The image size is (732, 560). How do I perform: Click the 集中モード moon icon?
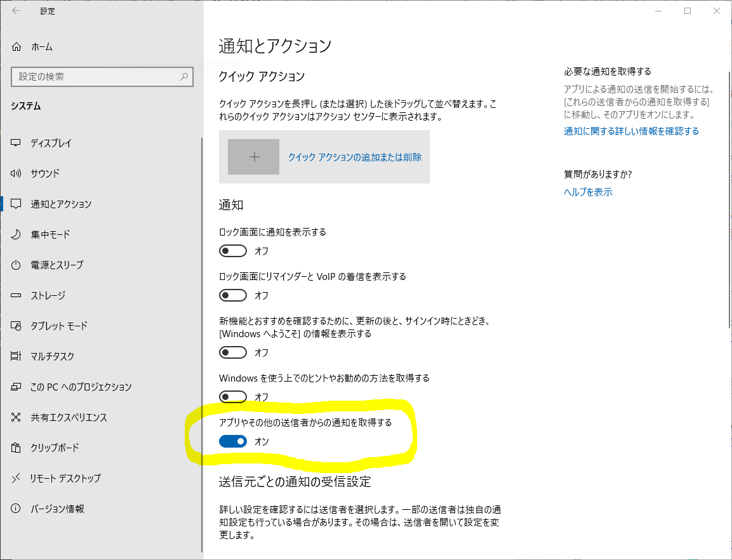point(16,234)
